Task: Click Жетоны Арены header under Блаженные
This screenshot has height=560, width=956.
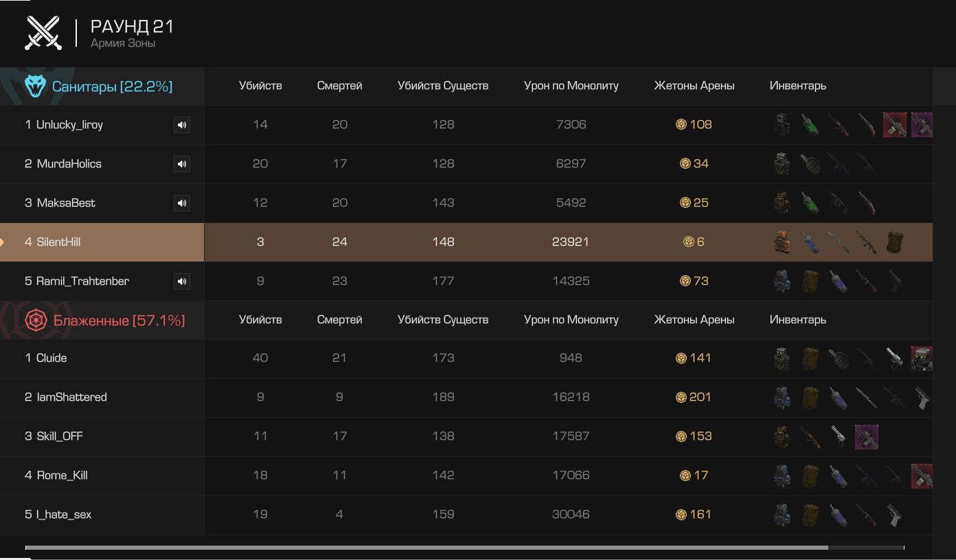Action: point(694,320)
